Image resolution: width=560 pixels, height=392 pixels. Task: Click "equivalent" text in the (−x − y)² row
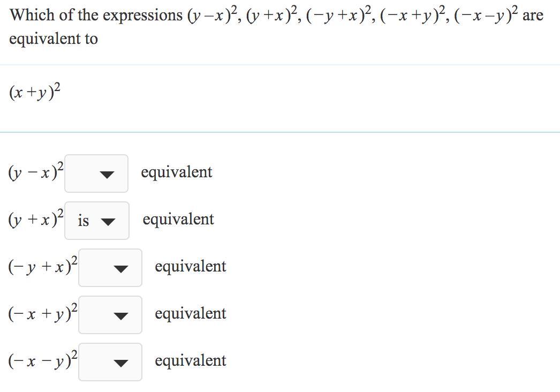(190, 361)
